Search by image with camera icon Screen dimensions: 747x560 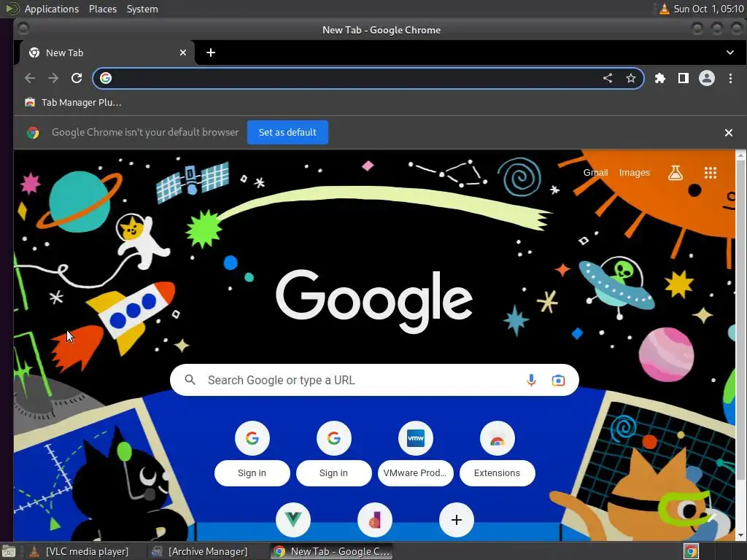point(558,380)
